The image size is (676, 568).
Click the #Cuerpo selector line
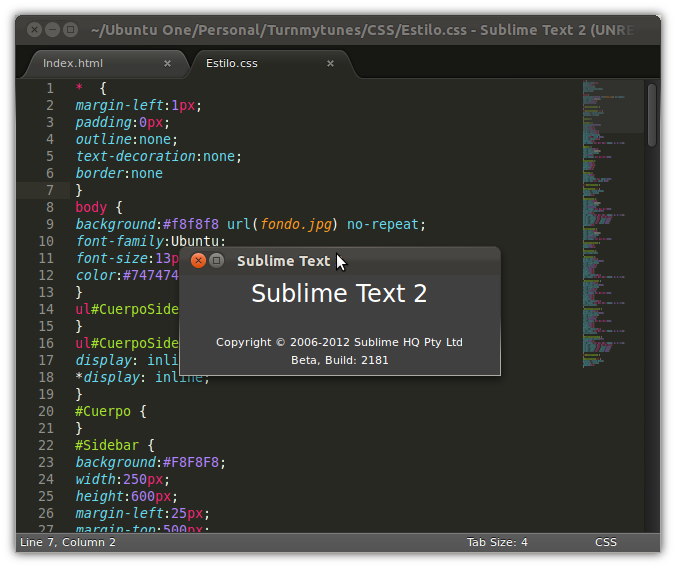click(x=111, y=411)
